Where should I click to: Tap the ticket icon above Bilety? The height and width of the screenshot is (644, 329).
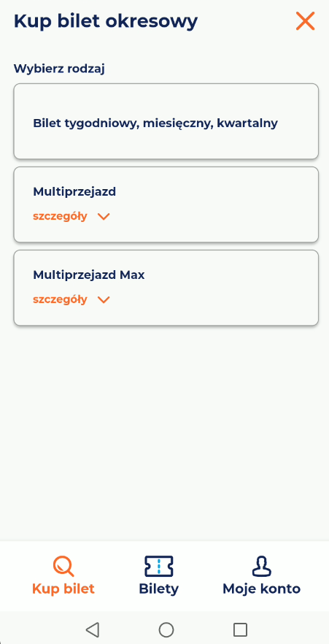point(159,567)
